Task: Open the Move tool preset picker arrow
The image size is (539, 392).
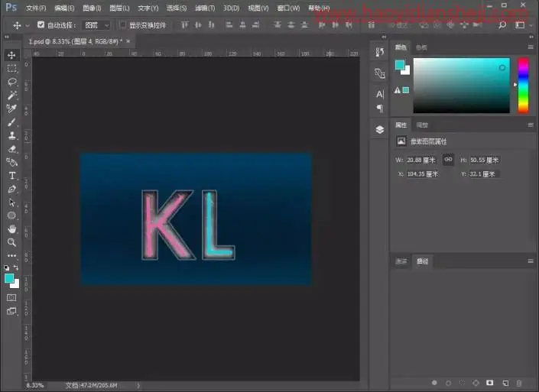Action: 28,25
